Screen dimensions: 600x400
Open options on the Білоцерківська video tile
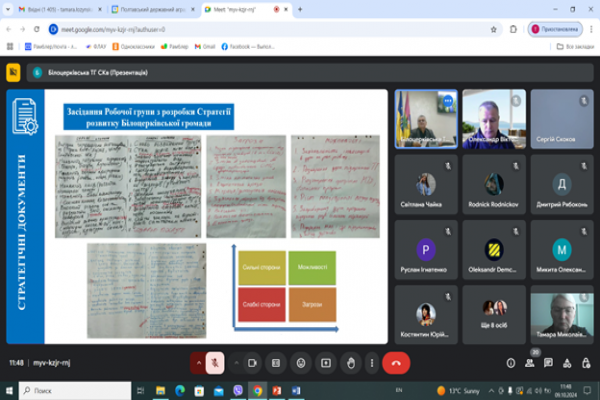click(x=448, y=101)
